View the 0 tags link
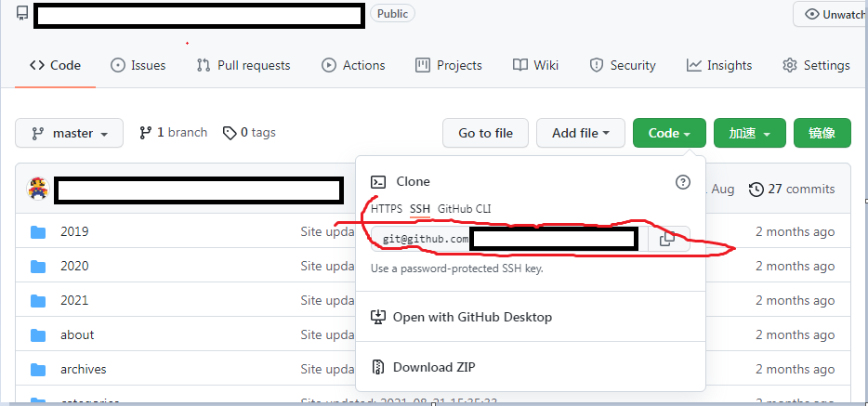Viewport: 868px width, 406px height. pos(249,133)
